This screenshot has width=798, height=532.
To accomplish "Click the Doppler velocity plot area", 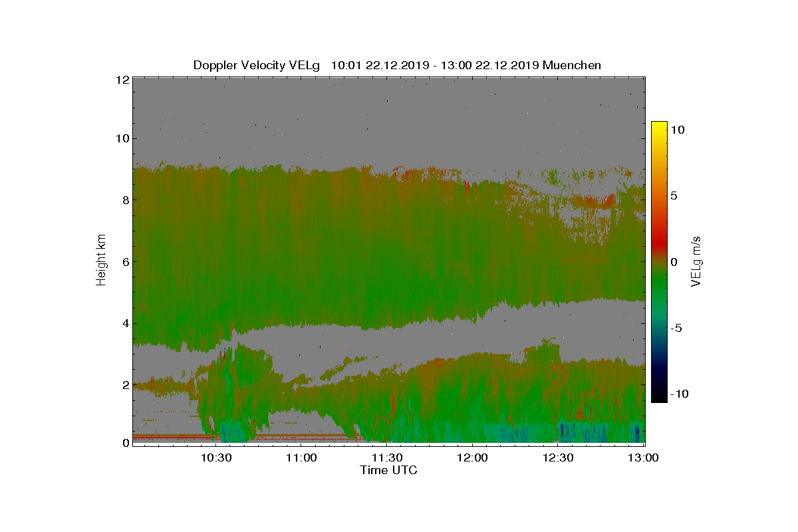I will click(x=388, y=261).
